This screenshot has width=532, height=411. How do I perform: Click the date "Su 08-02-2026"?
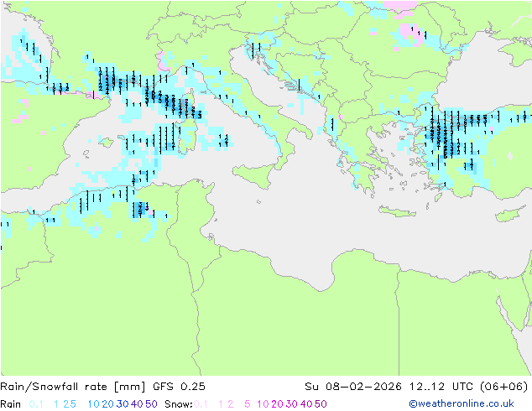coord(353,387)
